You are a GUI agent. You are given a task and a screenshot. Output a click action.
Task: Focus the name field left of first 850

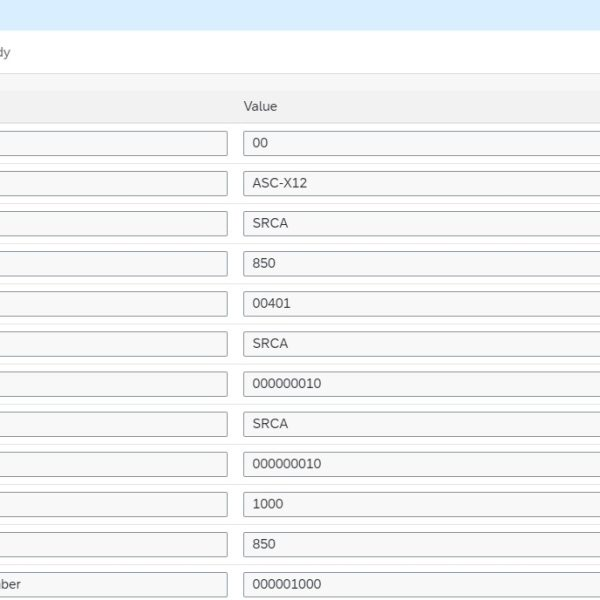point(112,263)
